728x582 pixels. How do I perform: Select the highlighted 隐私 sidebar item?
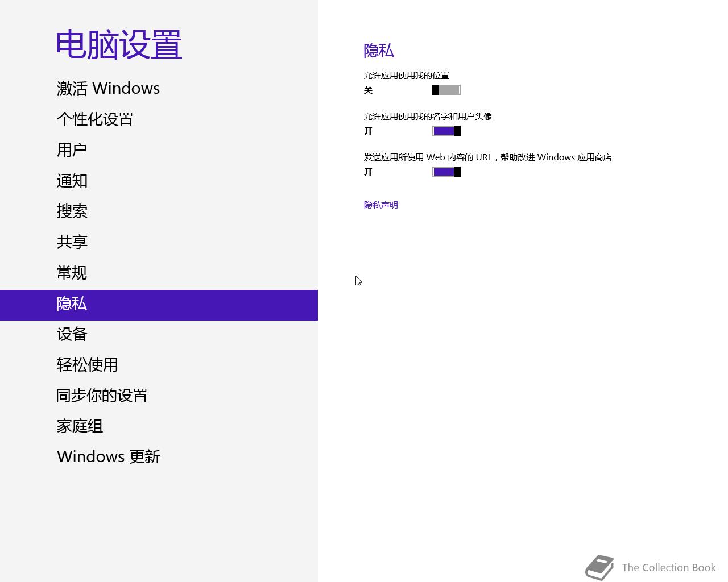click(159, 305)
